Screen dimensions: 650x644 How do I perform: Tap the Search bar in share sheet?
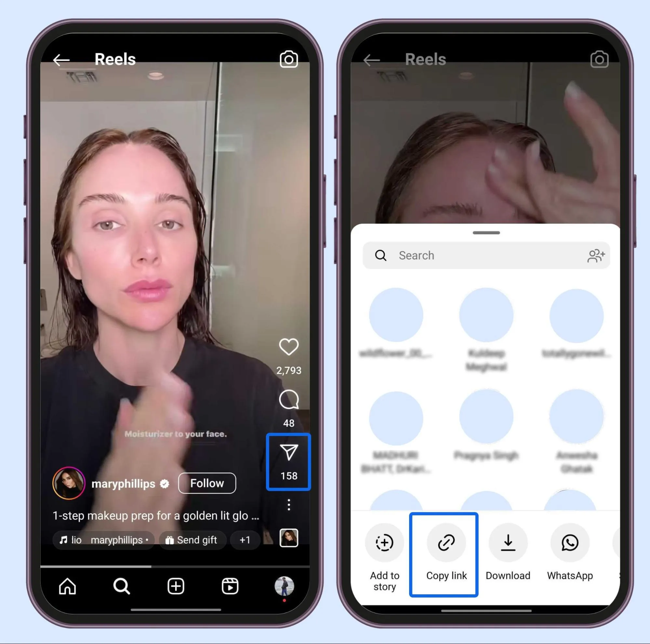[x=485, y=254]
